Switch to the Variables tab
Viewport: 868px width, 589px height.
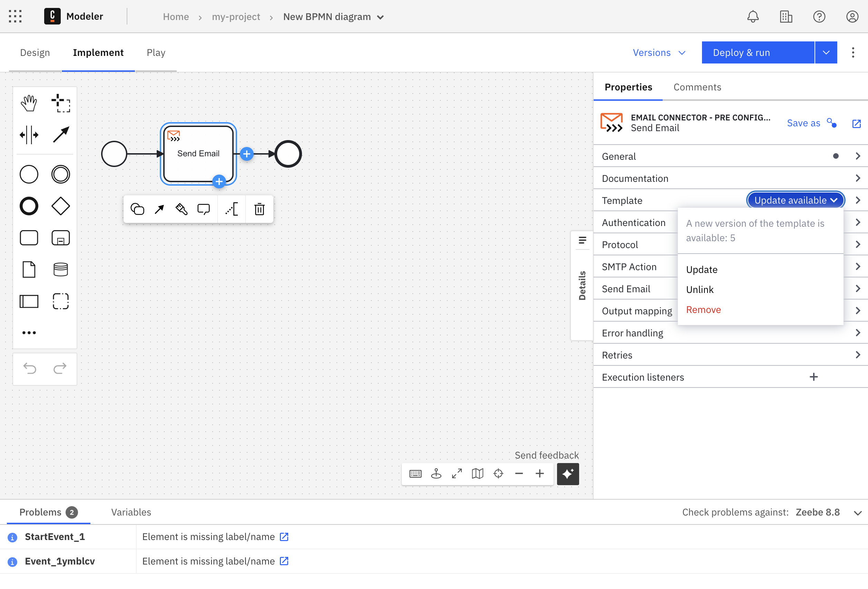(131, 512)
